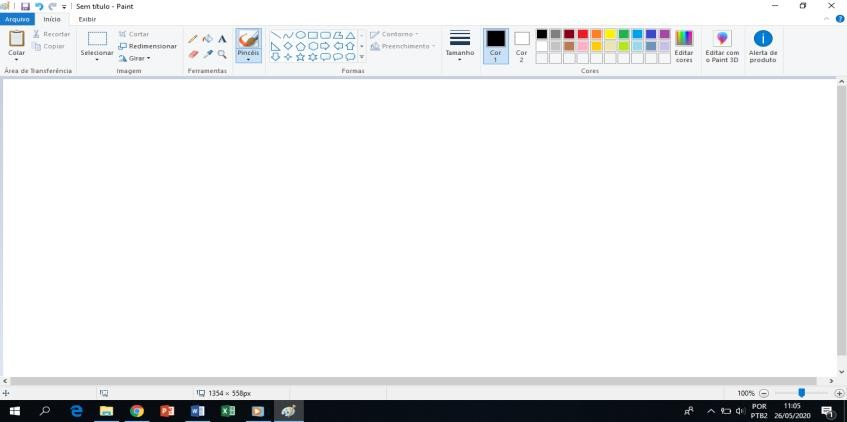Open the Tamanho line size dropdown
The height and width of the screenshot is (422, 847).
coord(460,46)
